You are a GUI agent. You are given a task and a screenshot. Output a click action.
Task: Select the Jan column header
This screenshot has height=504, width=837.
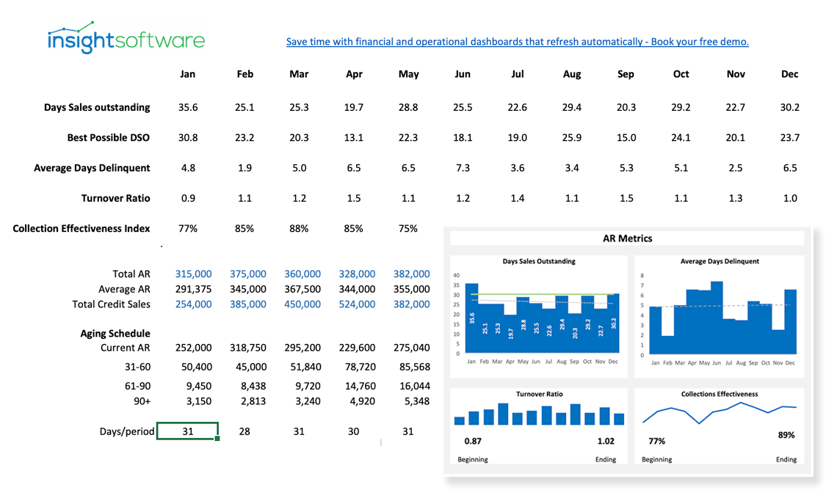pos(187,74)
